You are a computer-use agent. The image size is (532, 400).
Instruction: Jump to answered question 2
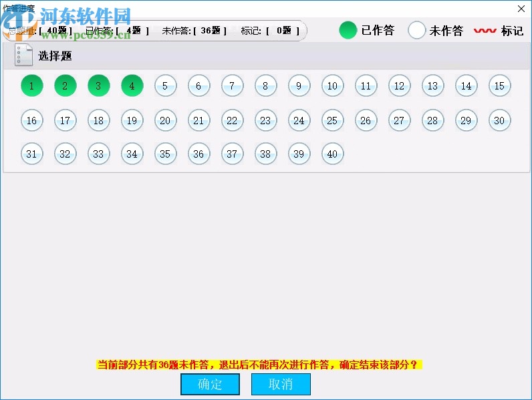[x=65, y=85]
